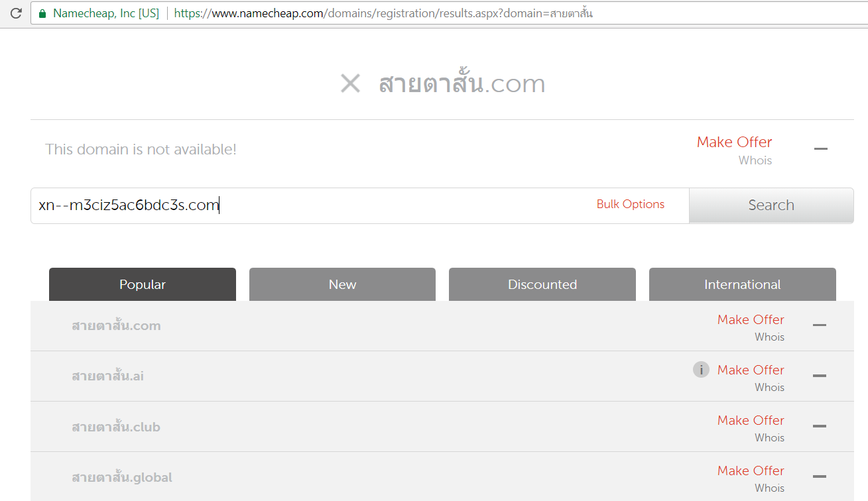Open the International tab

click(x=743, y=284)
